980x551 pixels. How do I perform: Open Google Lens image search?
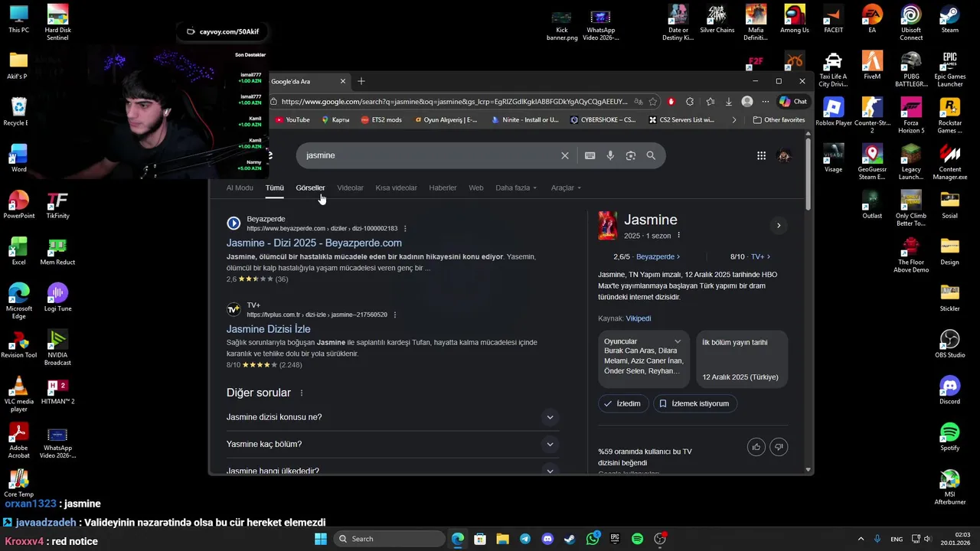coord(631,155)
